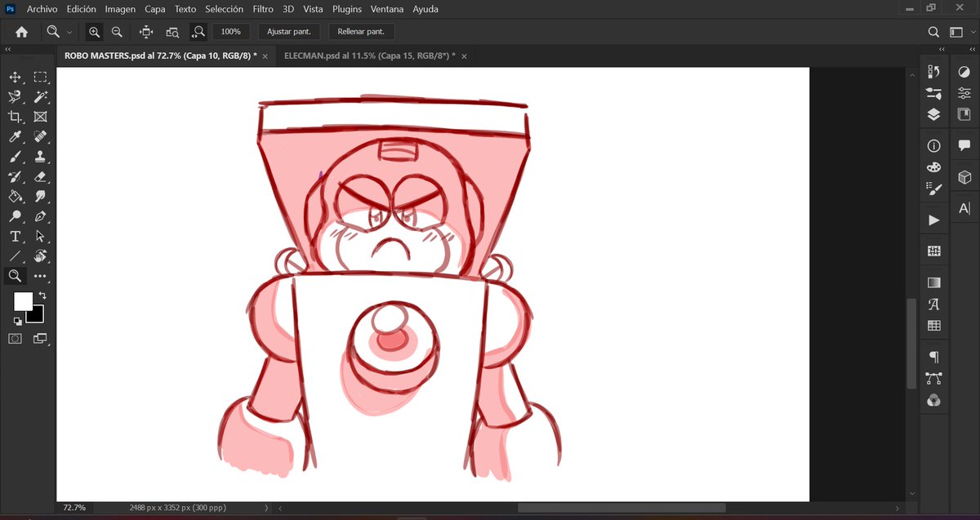
Task: Toggle Quick Mask mode
Action: click(x=15, y=338)
